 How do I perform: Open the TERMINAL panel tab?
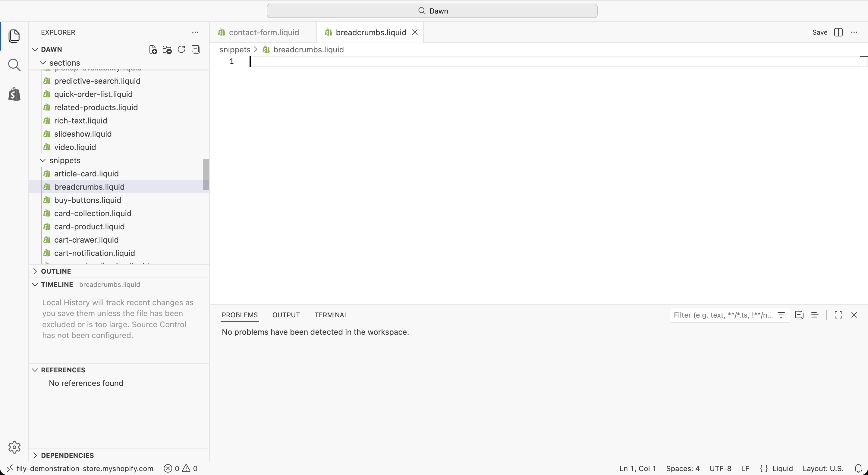(x=331, y=315)
